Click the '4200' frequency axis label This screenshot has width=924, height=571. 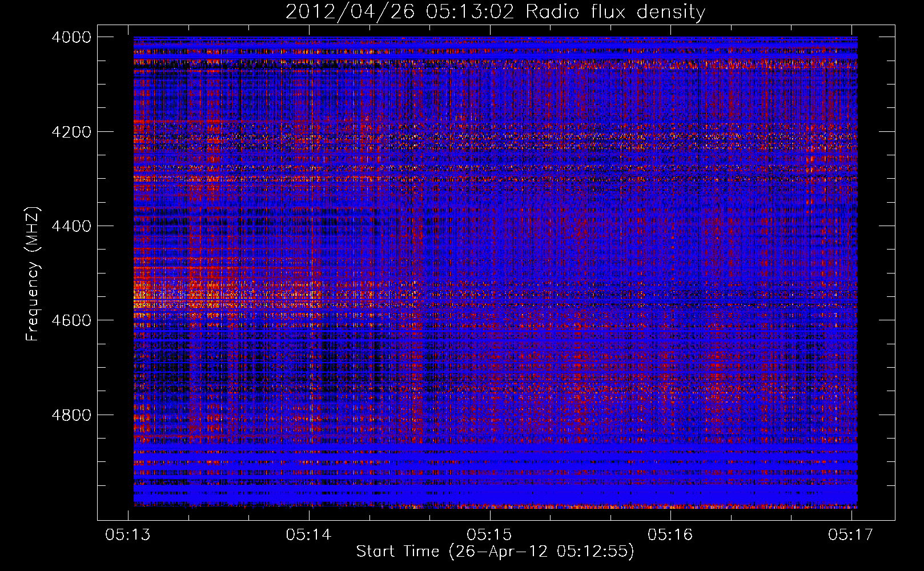pos(71,132)
